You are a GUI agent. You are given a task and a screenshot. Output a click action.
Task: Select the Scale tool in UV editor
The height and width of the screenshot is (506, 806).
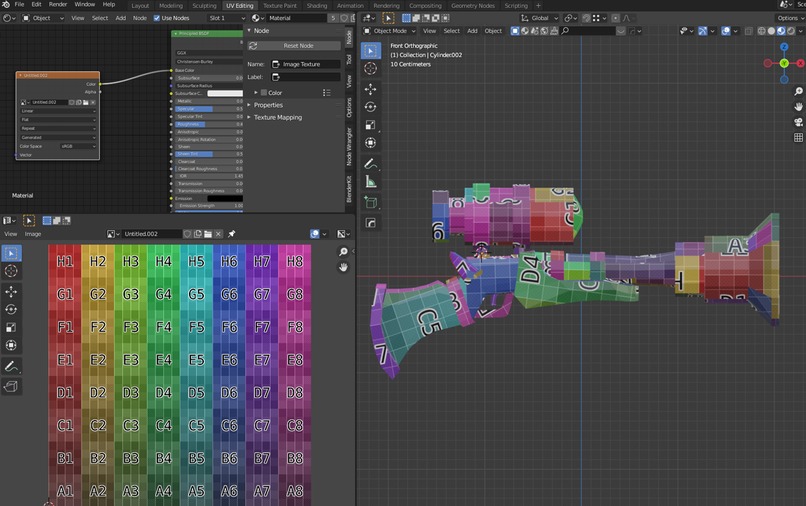[x=11, y=328]
